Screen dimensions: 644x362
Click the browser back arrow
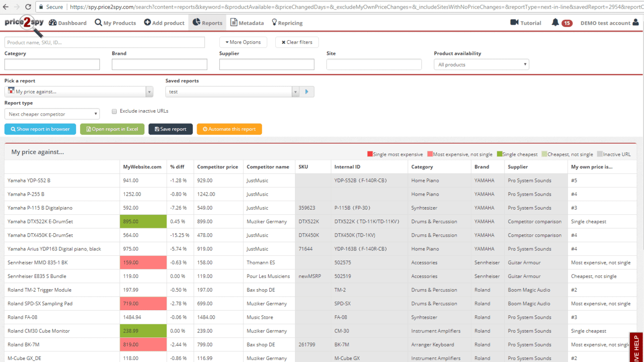(x=6, y=7)
